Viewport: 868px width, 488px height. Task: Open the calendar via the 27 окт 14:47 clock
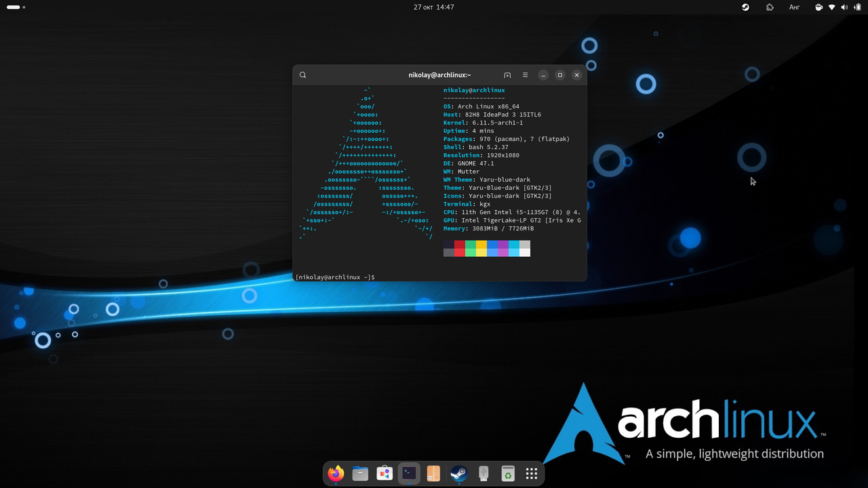434,7
